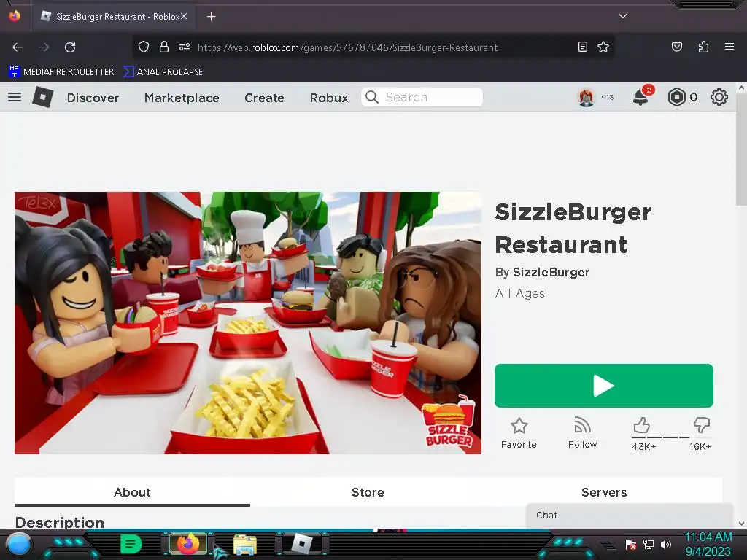The image size is (747, 560).
Task: Click the Roblox logo home icon
Action: (x=43, y=97)
